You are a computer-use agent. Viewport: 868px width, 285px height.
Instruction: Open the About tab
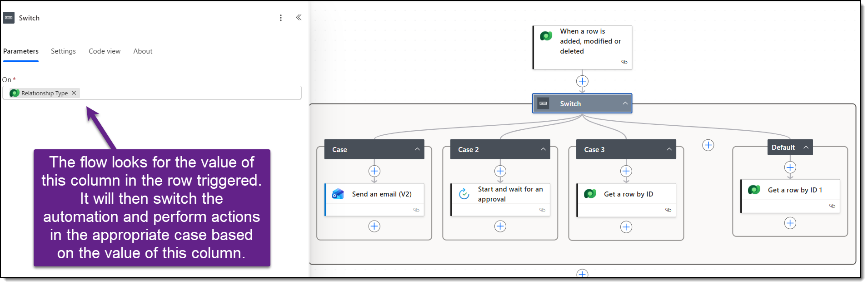pos(143,51)
